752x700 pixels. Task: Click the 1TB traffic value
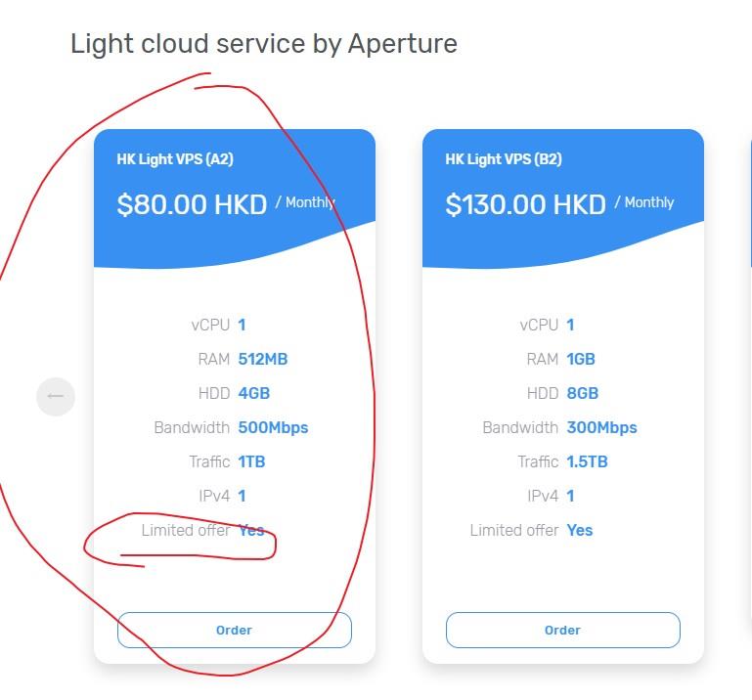[251, 461]
